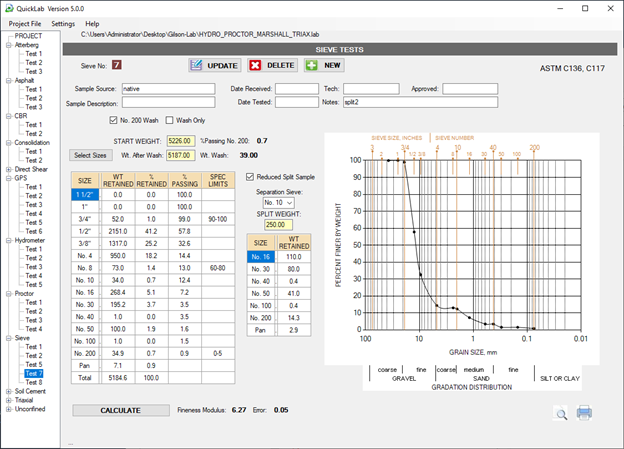This screenshot has width=624, height=449.
Task: Select Test 8 under Sieve
Action: 34,382
